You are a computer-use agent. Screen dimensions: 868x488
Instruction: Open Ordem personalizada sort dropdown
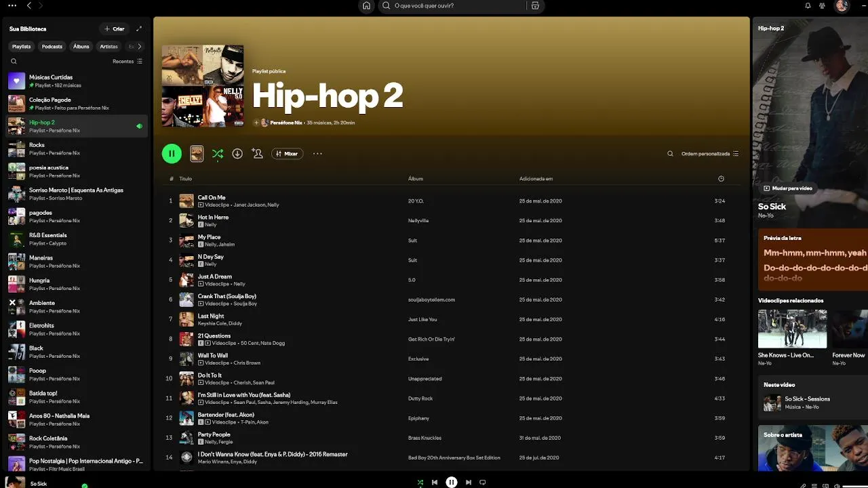click(709, 154)
